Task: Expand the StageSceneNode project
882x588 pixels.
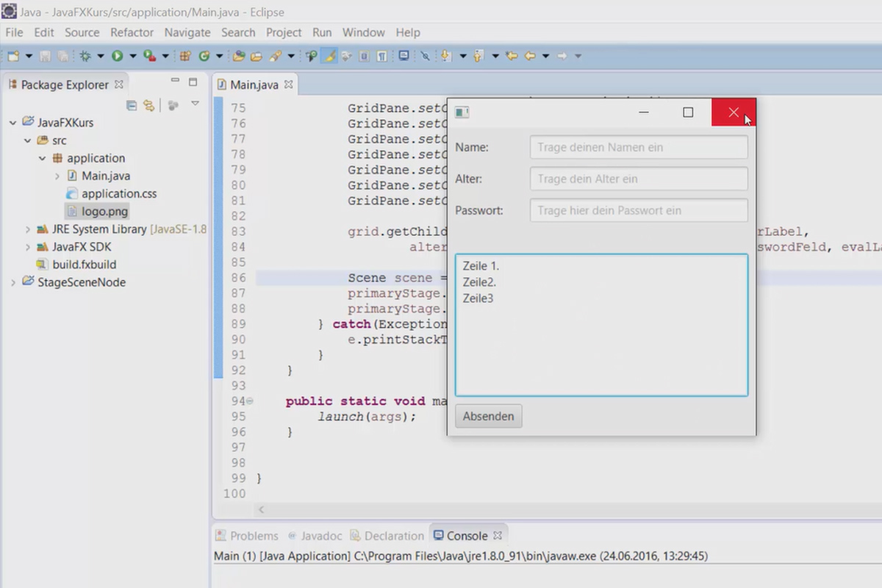Action: (x=12, y=282)
